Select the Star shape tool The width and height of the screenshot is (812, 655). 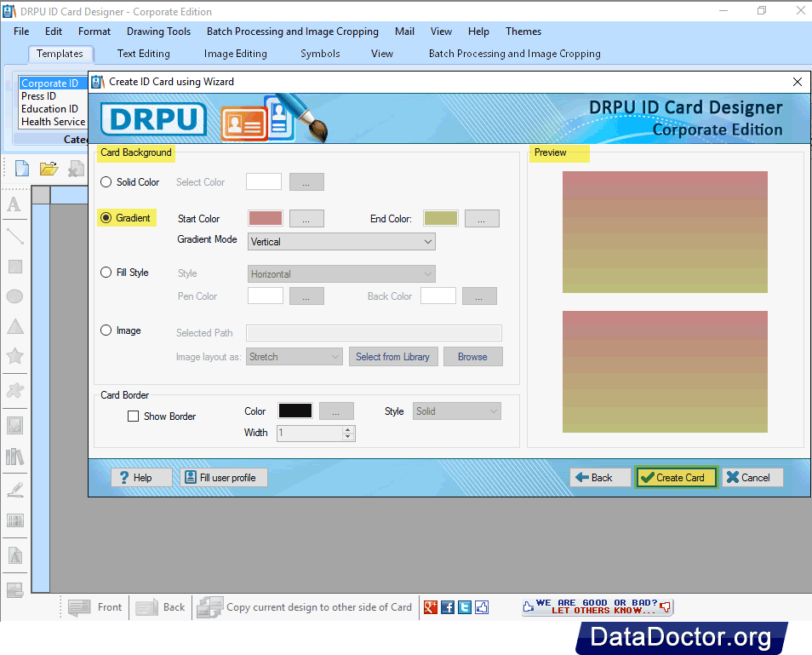(x=15, y=355)
